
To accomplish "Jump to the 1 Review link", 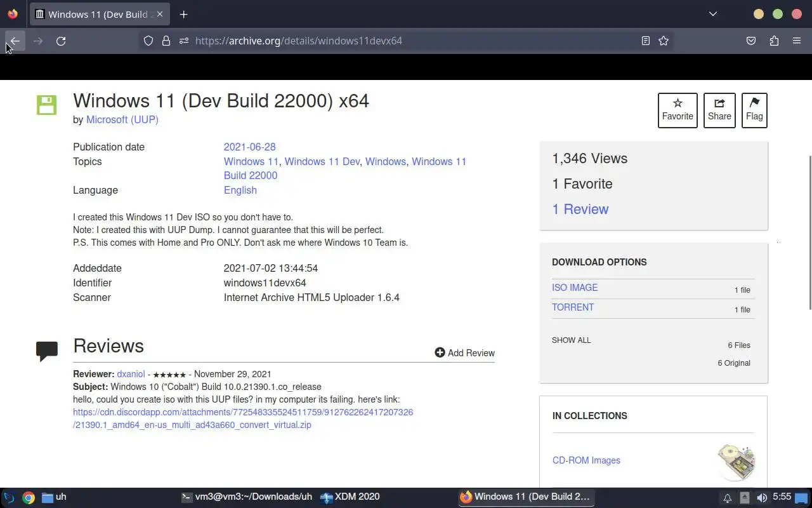I will pyautogui.click(x=580, y=209).
